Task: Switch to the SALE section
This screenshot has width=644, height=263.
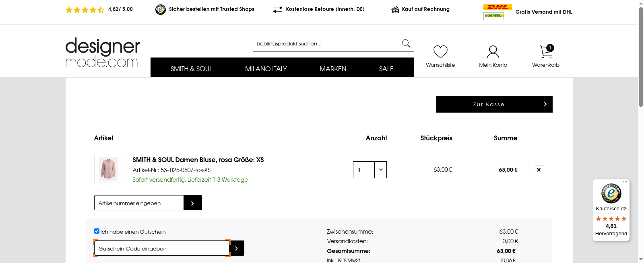Action: (x=386, y=68)
